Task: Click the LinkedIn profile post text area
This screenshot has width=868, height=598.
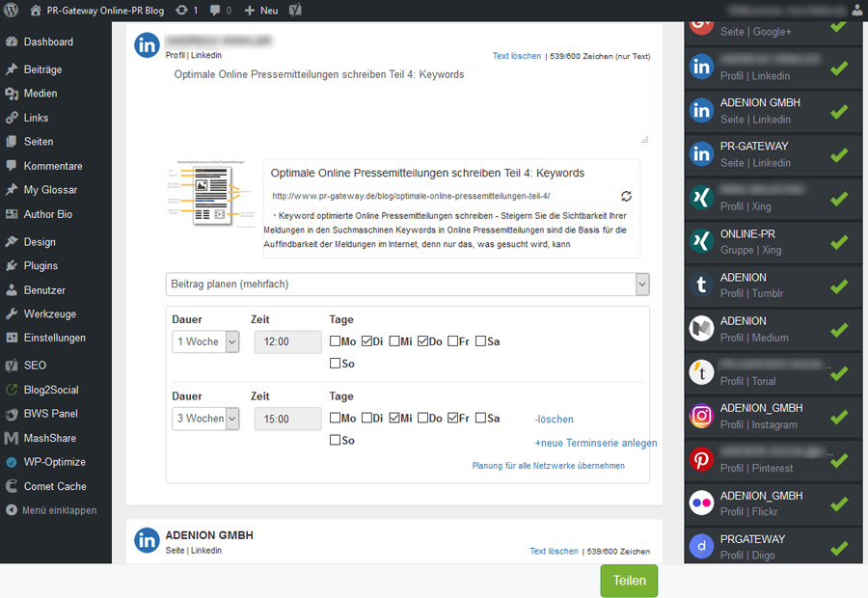Action: pyautogui.click(x=407, y=104)
